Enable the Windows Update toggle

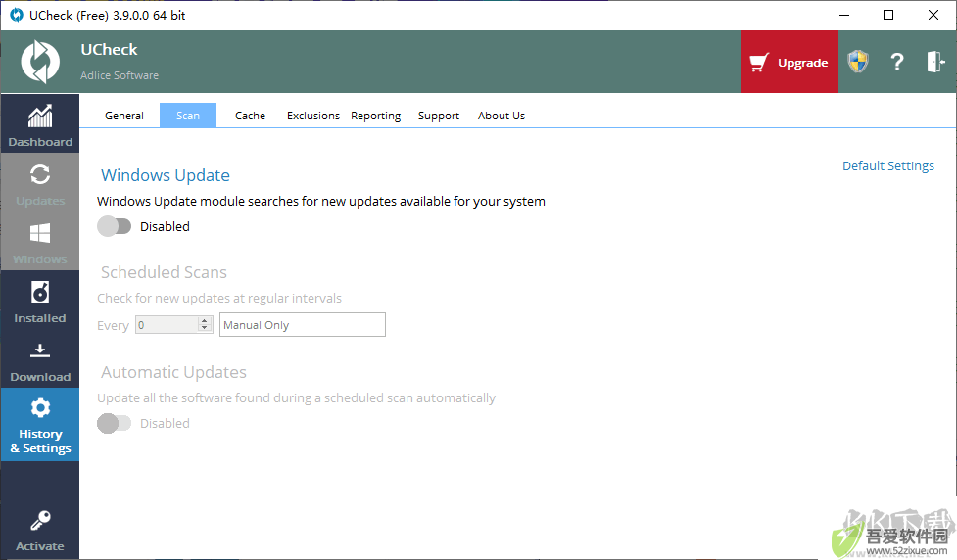pos(115,226)
